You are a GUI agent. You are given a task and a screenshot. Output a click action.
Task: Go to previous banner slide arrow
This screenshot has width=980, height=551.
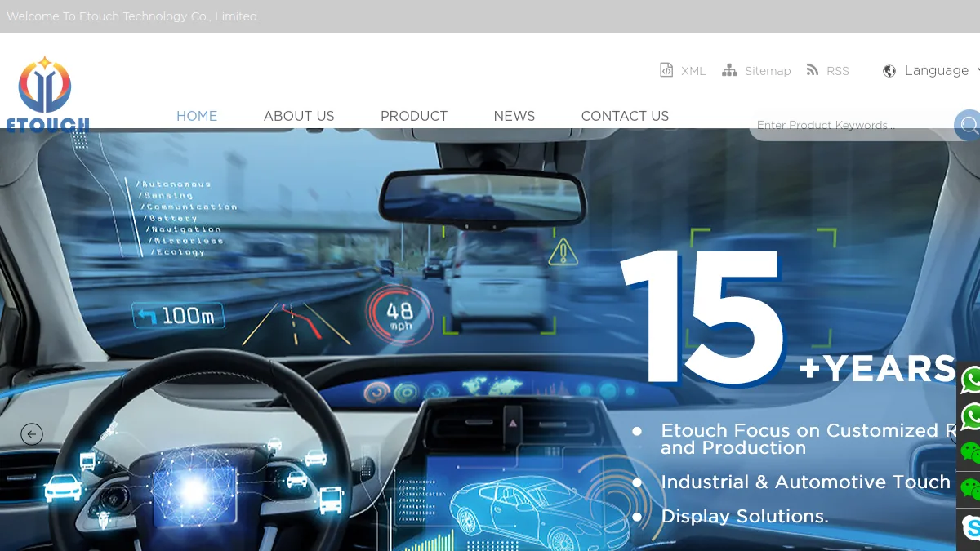[32, 434]
